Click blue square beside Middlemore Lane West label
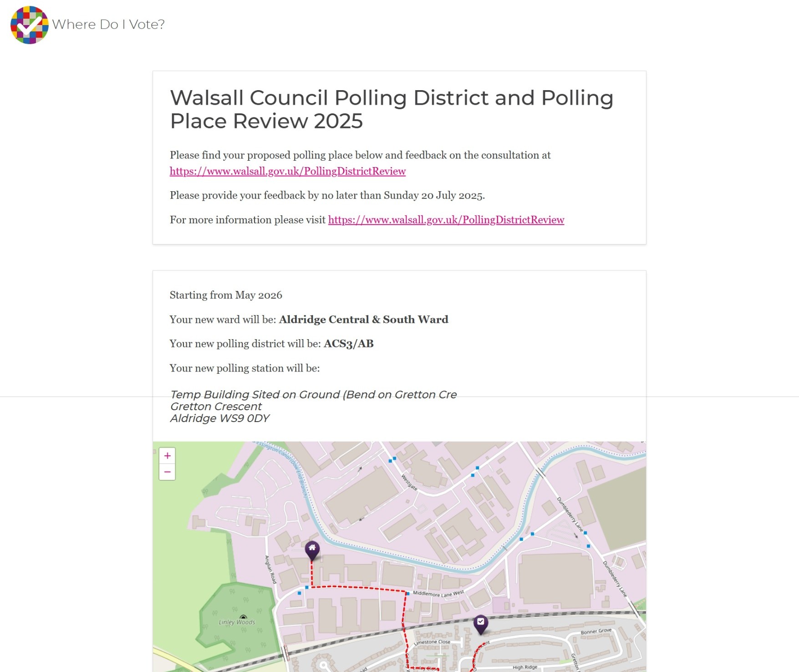The image size is (799, 672). click(x=408, y=594)
